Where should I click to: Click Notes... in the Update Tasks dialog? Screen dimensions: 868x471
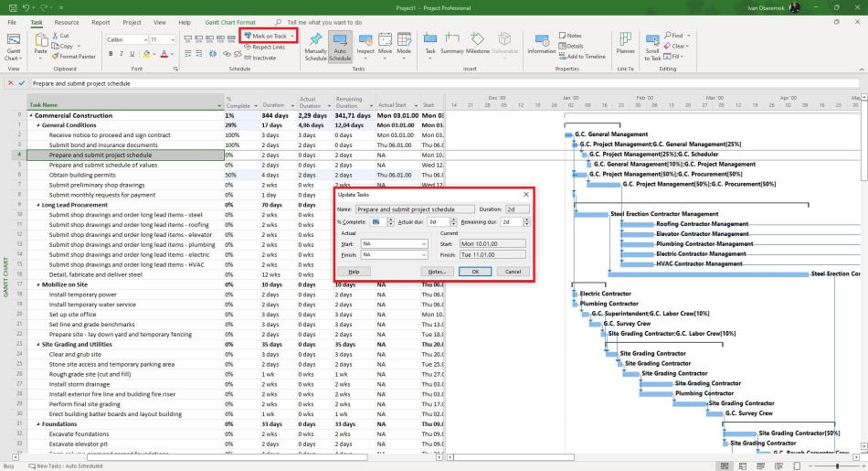tap(437, 272)
